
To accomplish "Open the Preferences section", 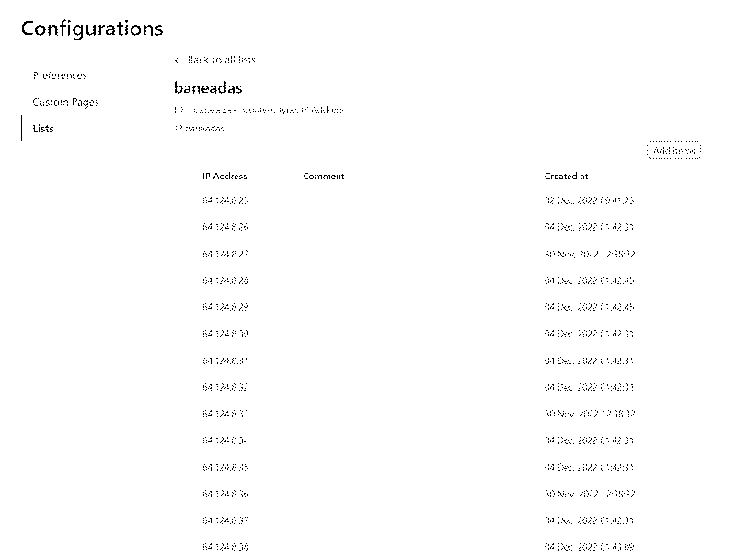I will pyautogui.click(x=60, y=75).
